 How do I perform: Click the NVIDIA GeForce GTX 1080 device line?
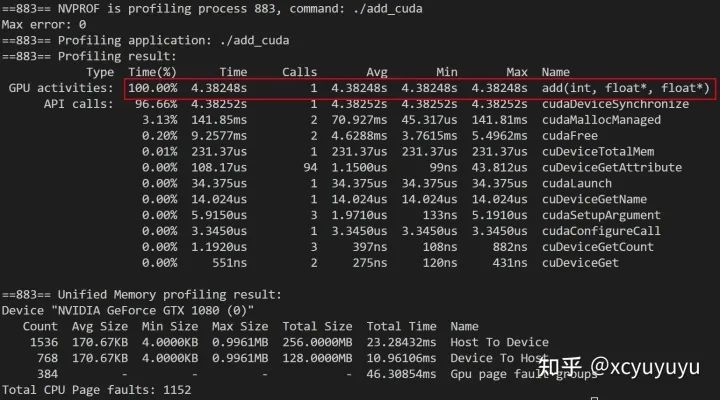pyautogui.click(x=127, y=311)
